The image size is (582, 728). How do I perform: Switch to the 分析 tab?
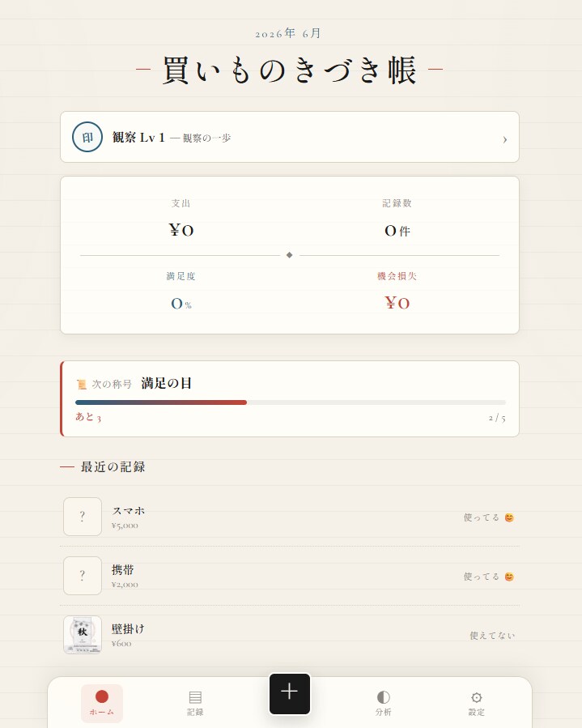(384, 703)
